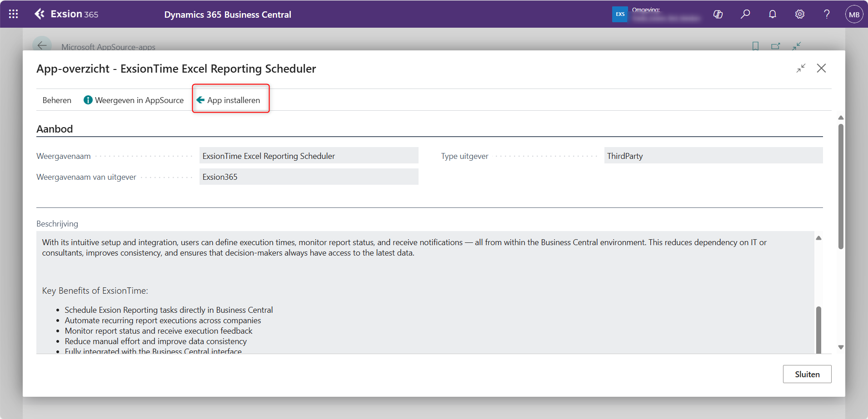
Task: Click 'Automate recurring report executions across companies'
Action: click(163, 320)
